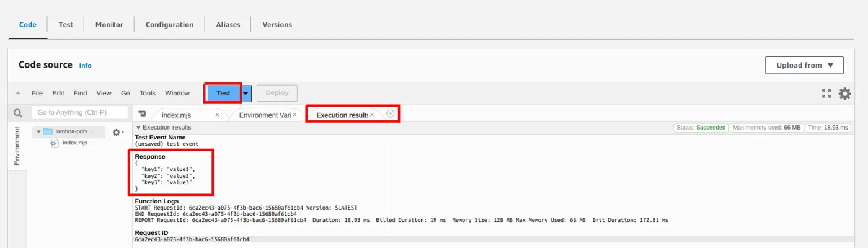Click the "(unsaved) test event" text

tap(167, 144)
